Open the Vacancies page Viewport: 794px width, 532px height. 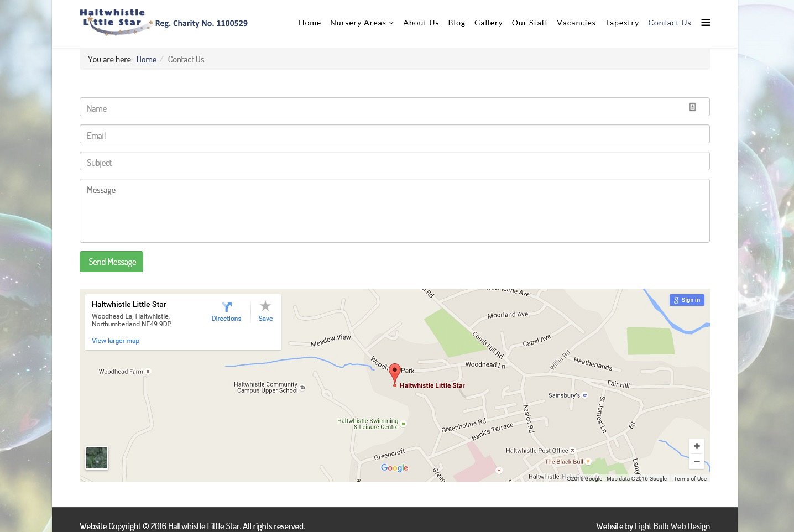pos(576,23)
